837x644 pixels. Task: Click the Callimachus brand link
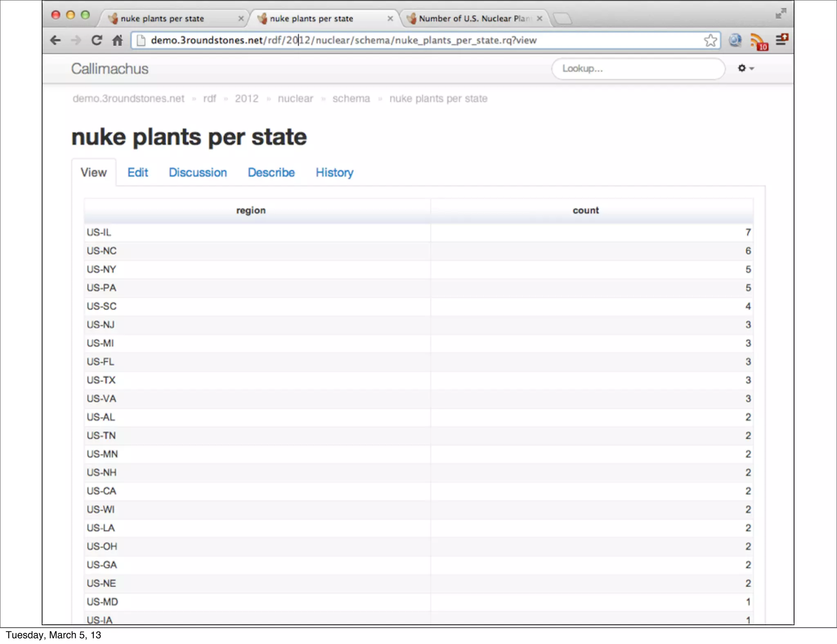[x=110, y=69]
